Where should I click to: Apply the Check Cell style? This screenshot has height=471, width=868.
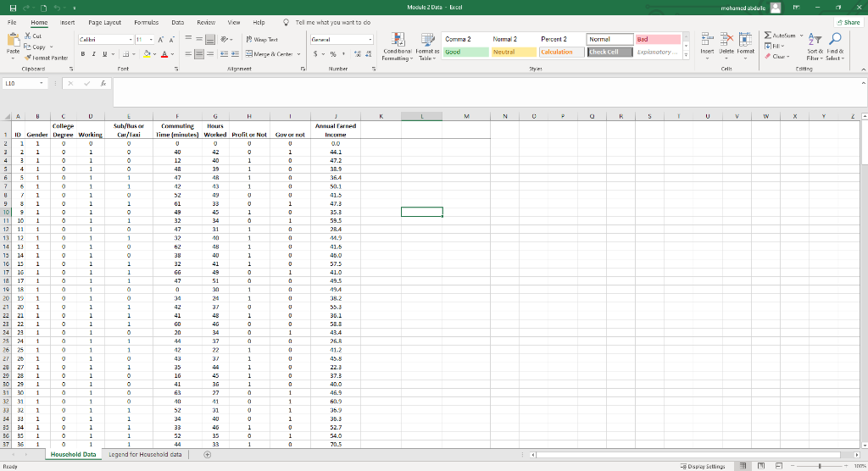coord(610,52)
